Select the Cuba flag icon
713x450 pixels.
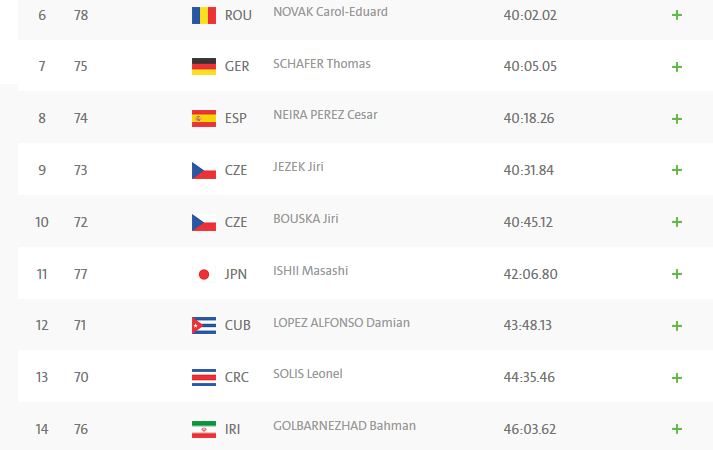204,325
